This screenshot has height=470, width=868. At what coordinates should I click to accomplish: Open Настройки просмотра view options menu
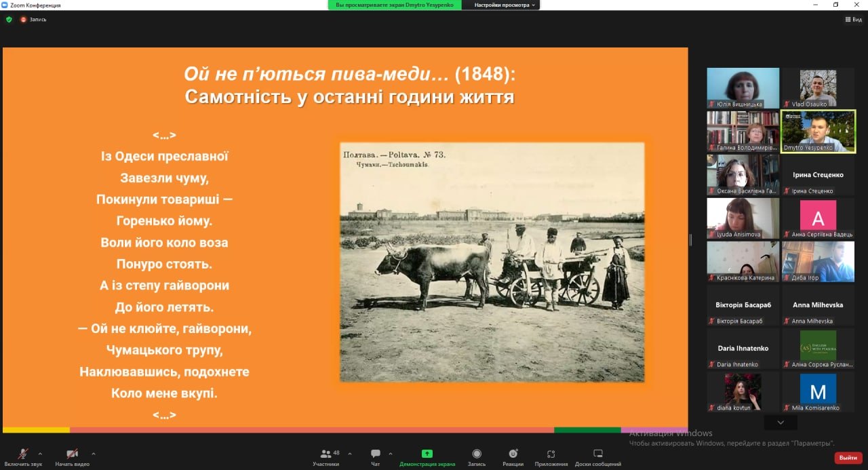click(x=505, y=5)
